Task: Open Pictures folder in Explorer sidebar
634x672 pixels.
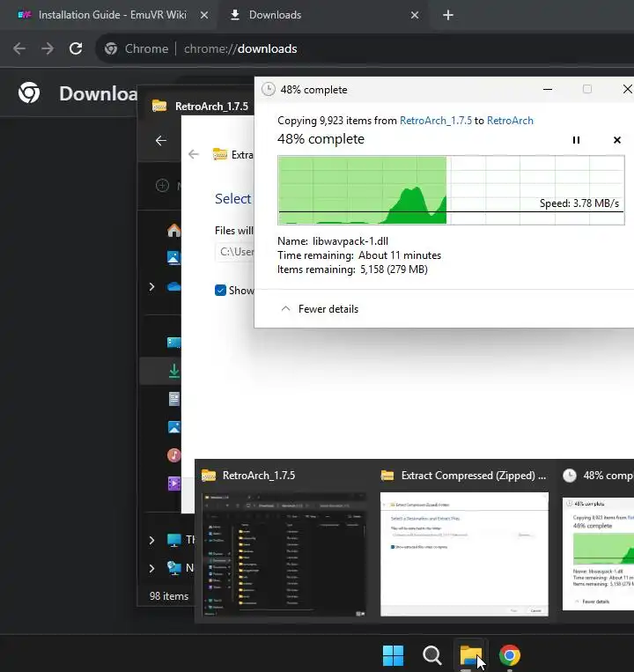Action: tap(173, 427)
